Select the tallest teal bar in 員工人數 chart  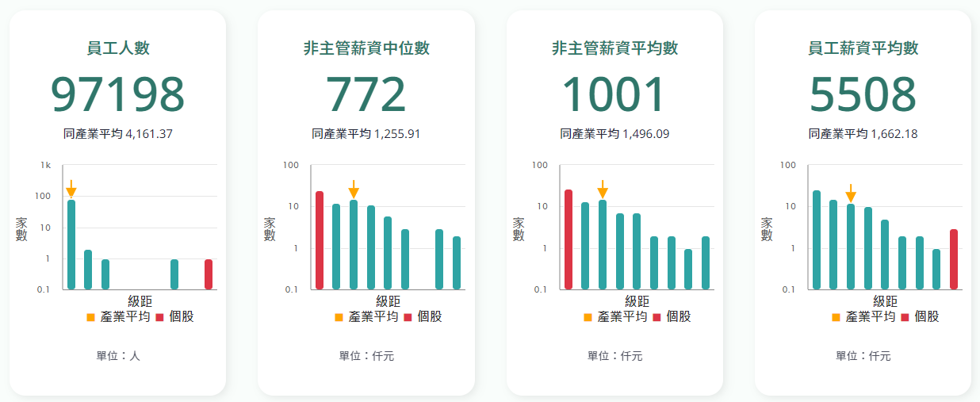click(71, 244)
